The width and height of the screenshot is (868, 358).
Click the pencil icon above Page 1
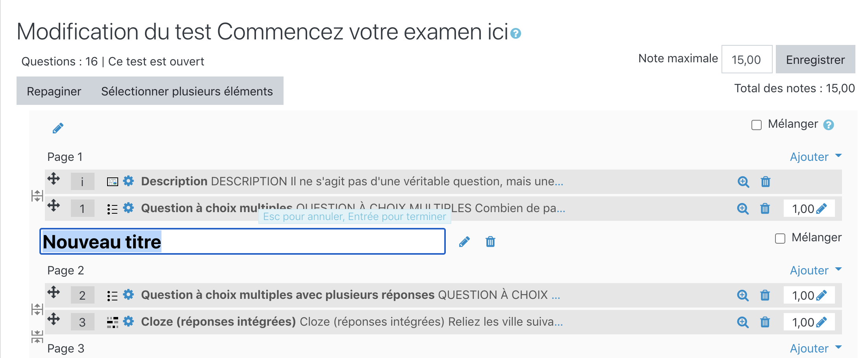point(58,128)
